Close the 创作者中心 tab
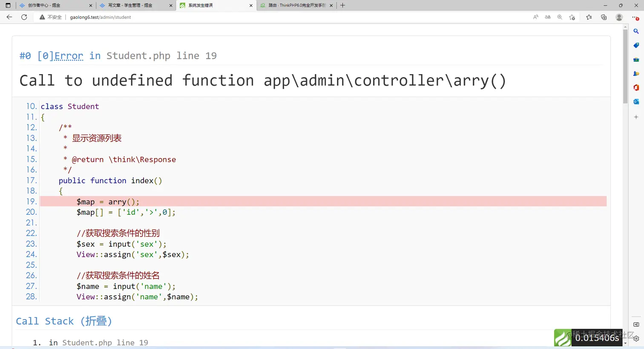 point(91,6)
